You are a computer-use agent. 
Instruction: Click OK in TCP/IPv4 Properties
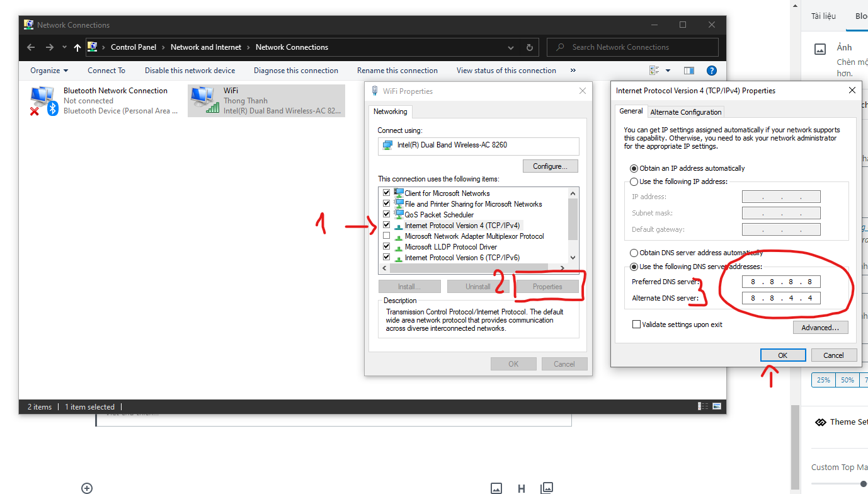click(x=783, y=355)
